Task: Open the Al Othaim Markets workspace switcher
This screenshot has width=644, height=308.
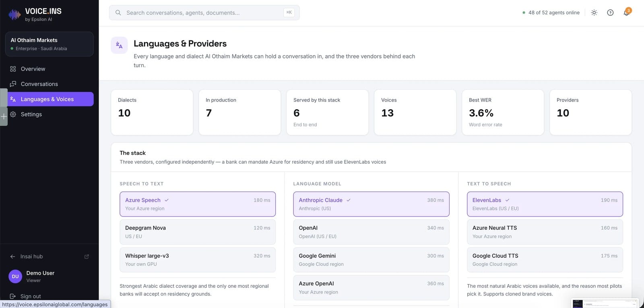Action: 50,44
